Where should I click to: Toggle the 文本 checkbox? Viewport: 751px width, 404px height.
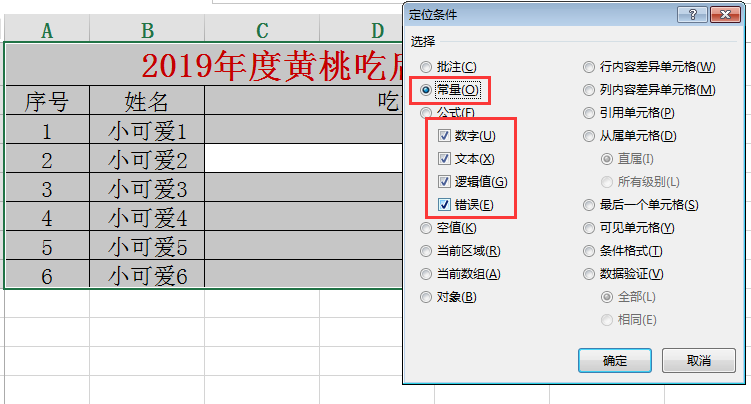tap(445, 159)
